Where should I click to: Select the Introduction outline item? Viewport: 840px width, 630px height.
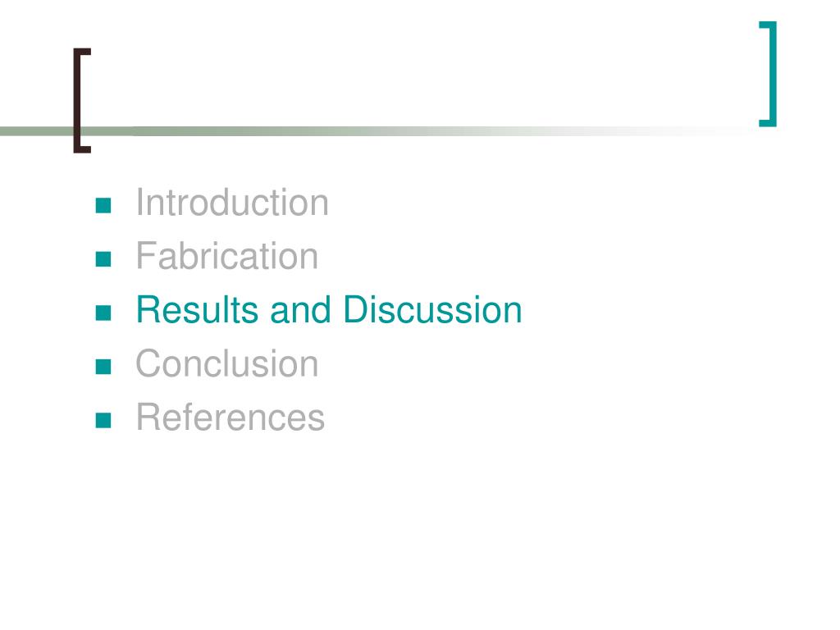[232, 203]
